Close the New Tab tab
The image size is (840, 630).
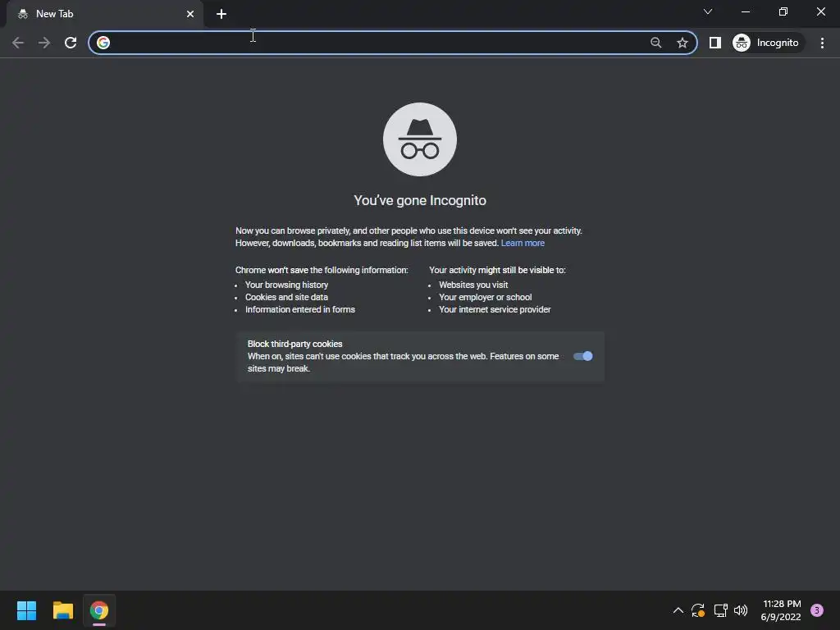coord(190,14)
